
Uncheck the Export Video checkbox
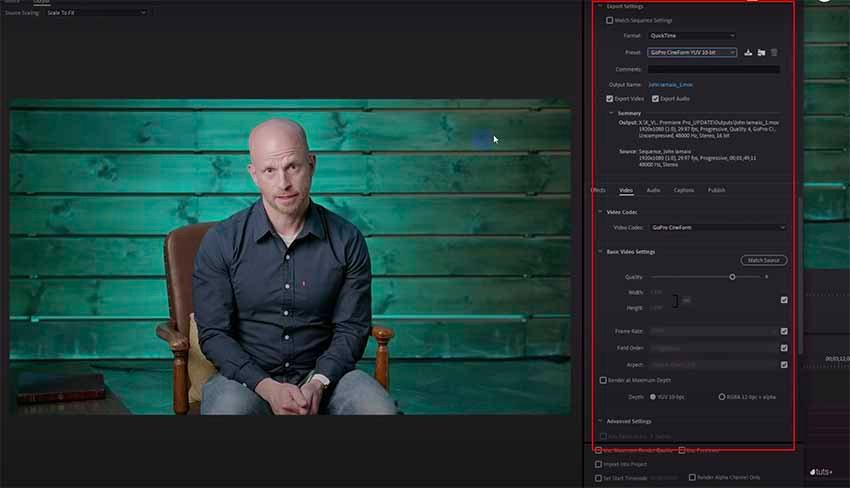(x=610, y=99)
